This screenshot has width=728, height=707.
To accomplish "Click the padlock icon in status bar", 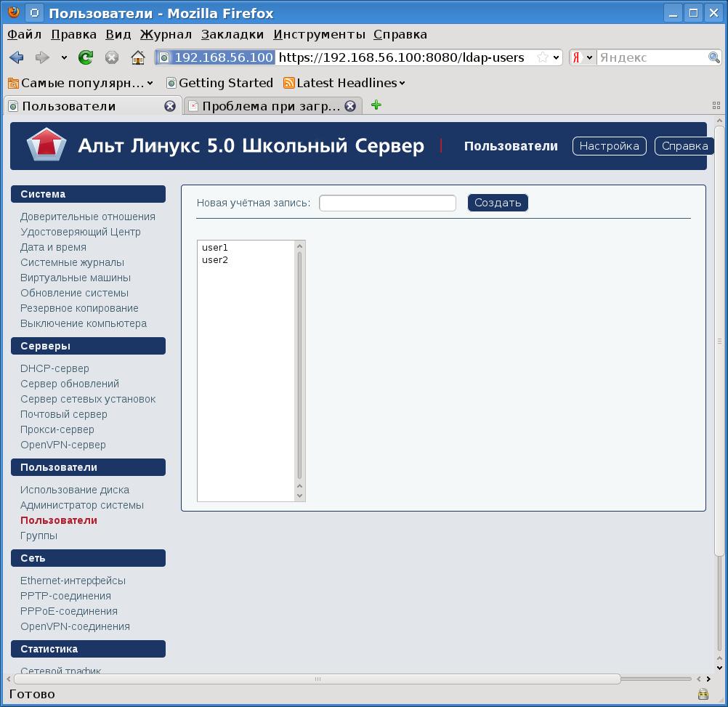I will (x=703, y=694).
